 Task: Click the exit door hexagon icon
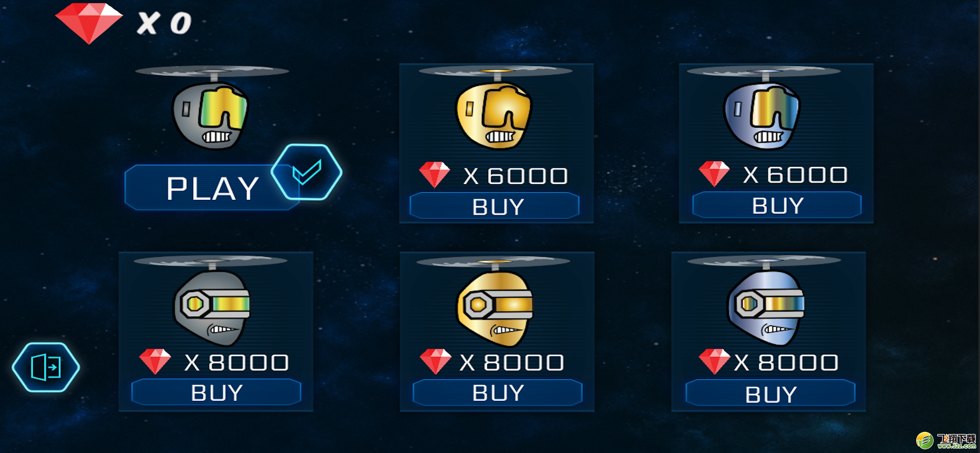(46, 367)
